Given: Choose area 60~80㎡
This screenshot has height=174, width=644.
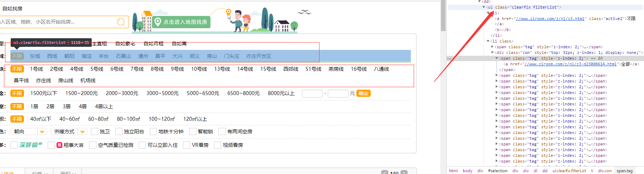Looking at the screenshot, I should [98, 119].
